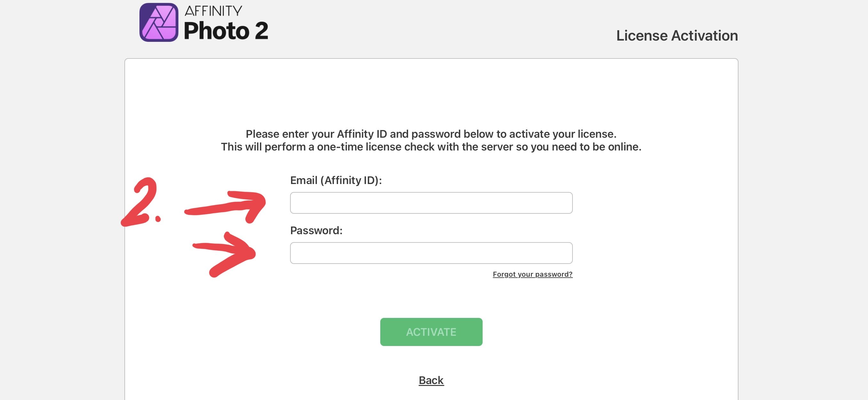
Task: Click the purple Affinity Photo logo icon
Action: pyautogui.click(x=159, y=22)
